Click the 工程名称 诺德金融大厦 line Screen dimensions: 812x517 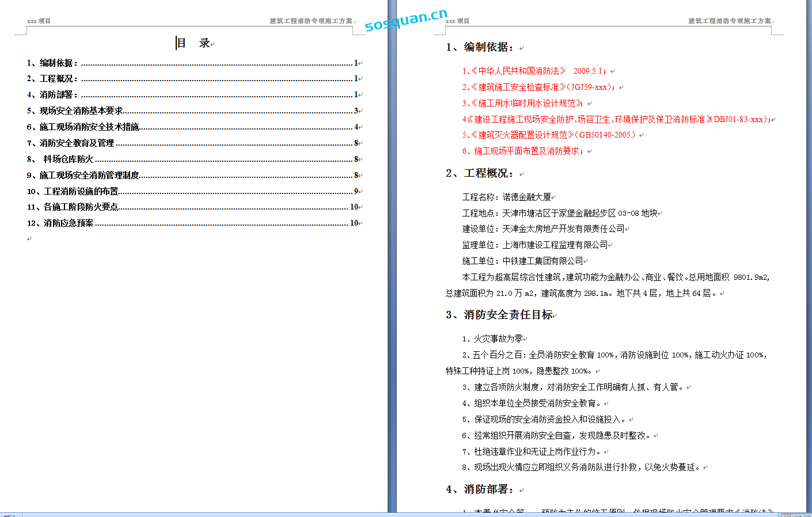507,197
